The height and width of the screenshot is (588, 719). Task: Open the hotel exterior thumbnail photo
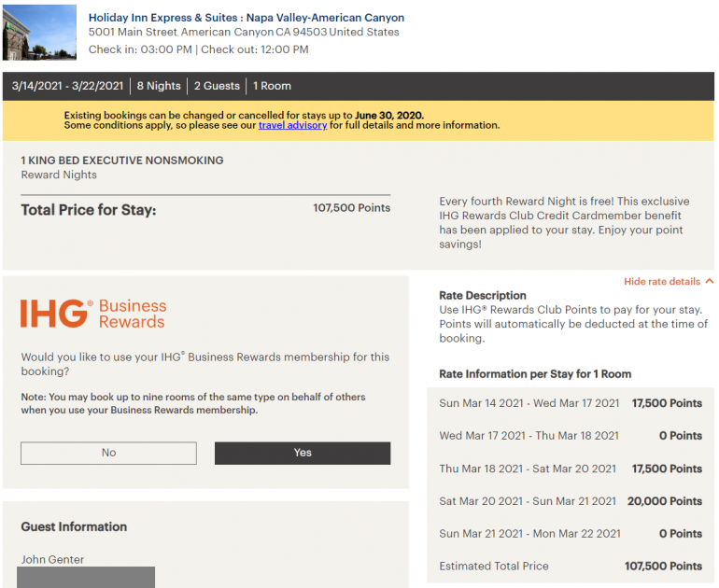click(39, 32)
